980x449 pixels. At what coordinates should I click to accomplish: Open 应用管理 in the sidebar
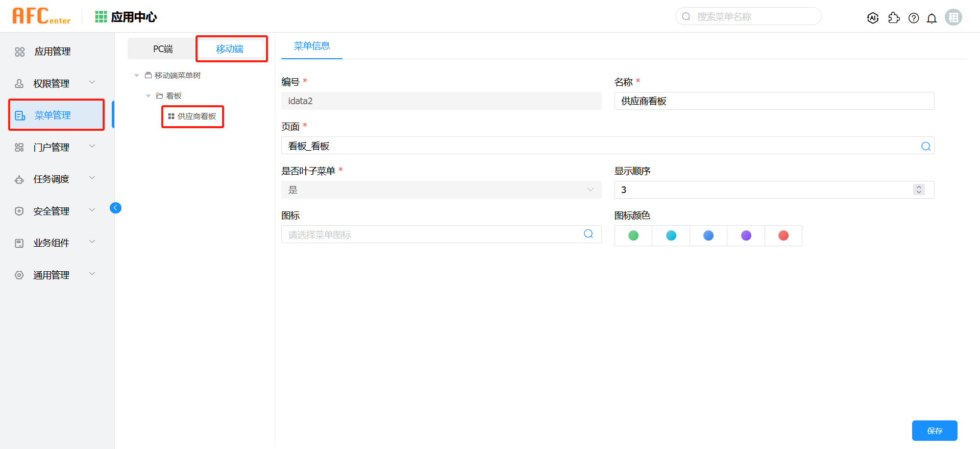pos(53,52)
